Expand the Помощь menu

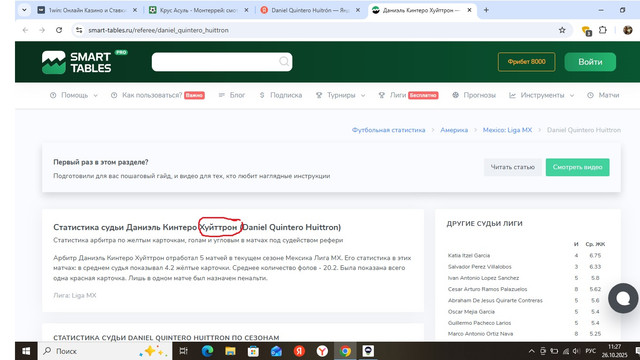73,95
